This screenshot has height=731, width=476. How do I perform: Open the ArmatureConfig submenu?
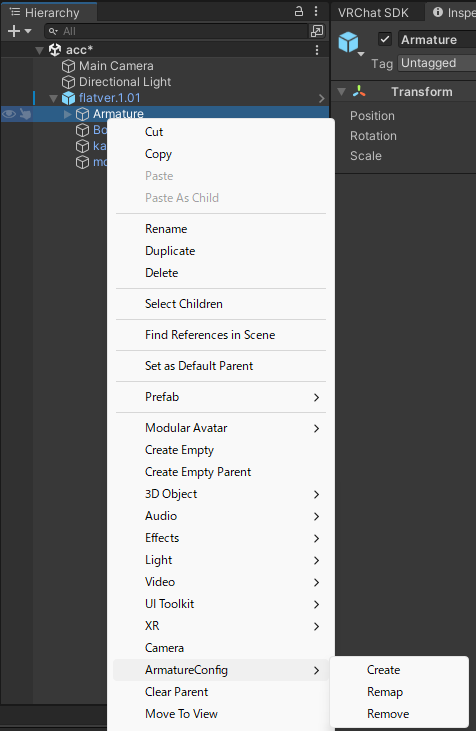(221, 670)
